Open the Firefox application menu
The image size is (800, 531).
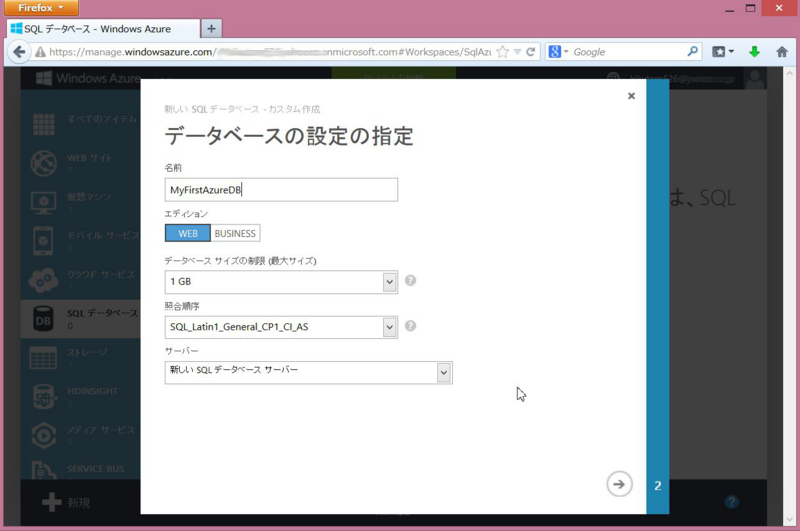pos(41,8)
